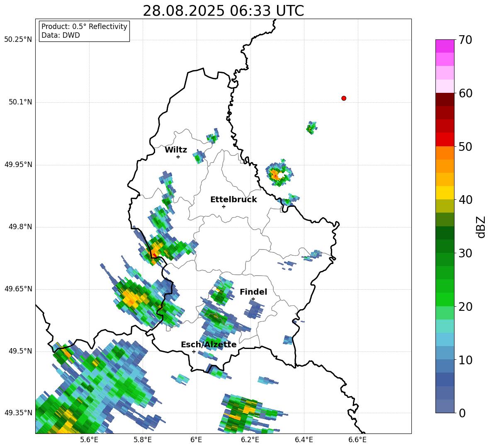Click the Ettelbruck station cross marker

coord(224,206)
